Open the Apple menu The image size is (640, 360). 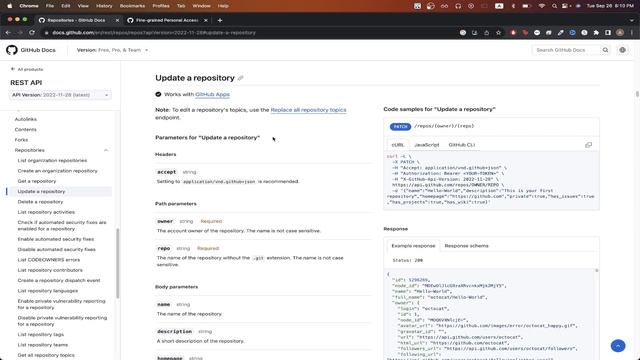pyautogui.click(x=9, y=6)
